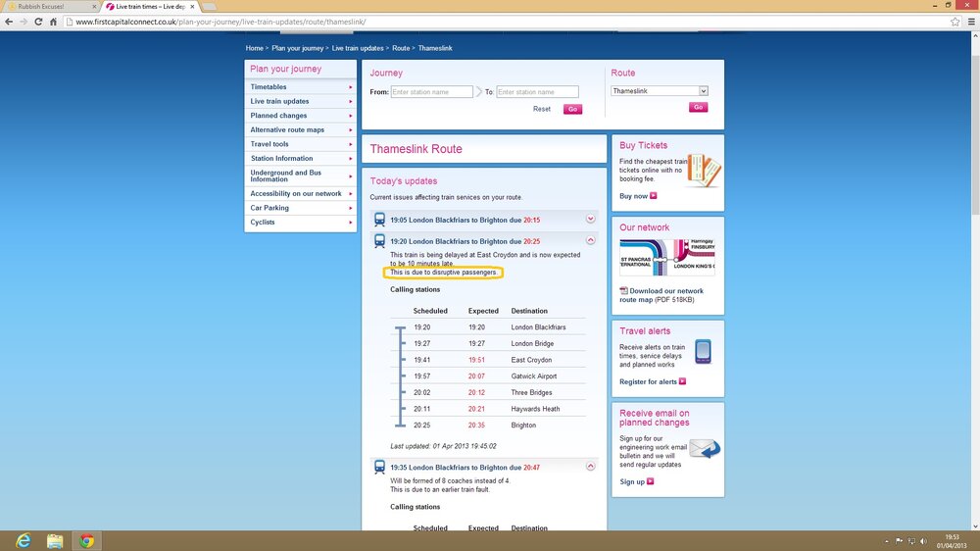The height and width of the screenshot is (551, 980).
Task: Collapse the 19:20 London Blackfriars service details
Action: 590,240
